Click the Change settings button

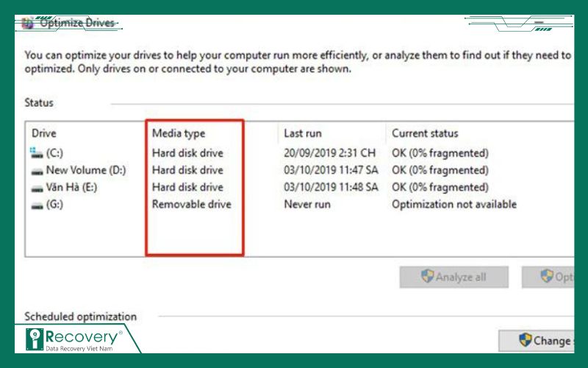click(537, 341)
